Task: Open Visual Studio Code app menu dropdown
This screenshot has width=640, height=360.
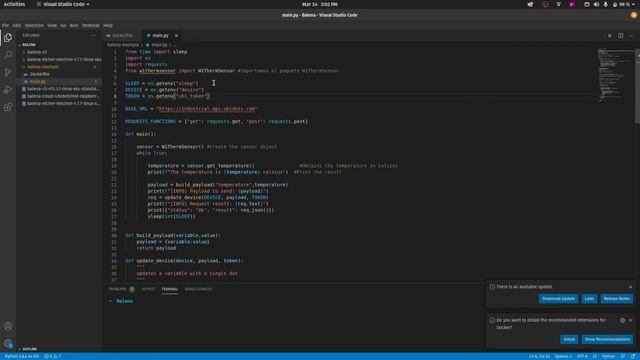Action: click(x=63, y=4)
